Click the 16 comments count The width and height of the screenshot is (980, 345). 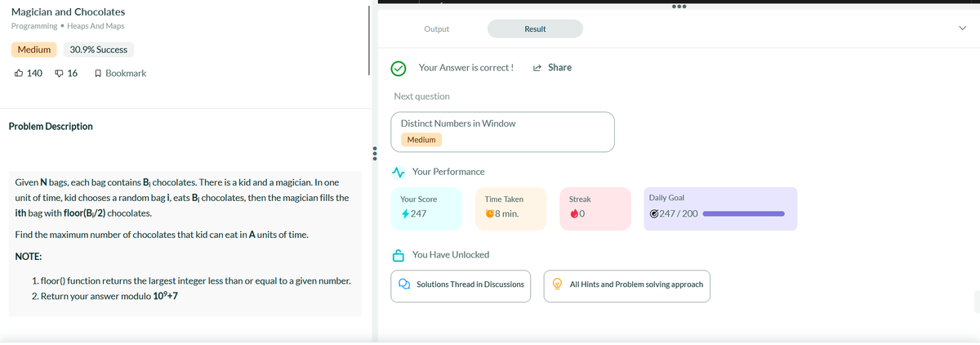(73, 74)
